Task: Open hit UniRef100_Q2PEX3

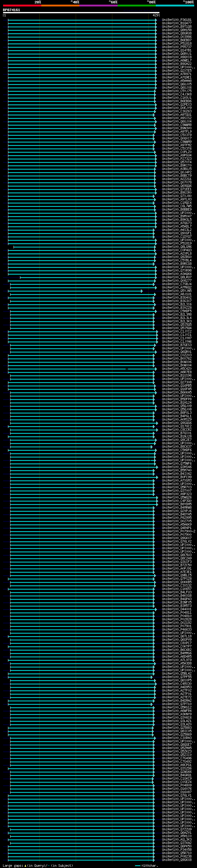Action: 176,104
